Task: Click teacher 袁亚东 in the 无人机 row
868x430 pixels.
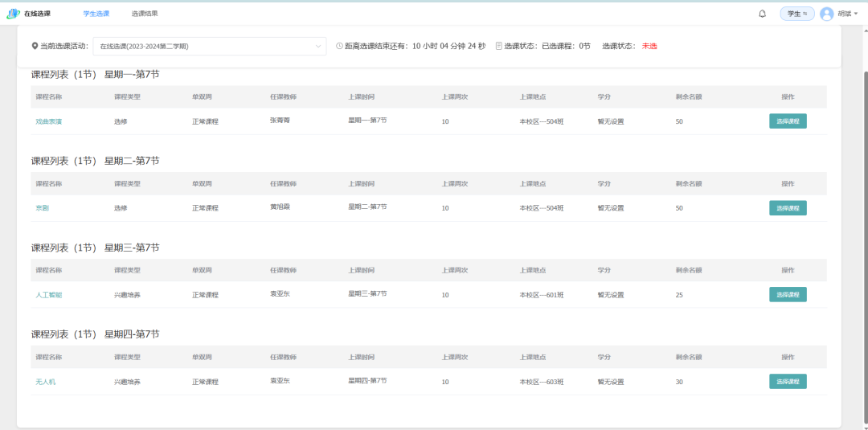Action: click(280, 380)
